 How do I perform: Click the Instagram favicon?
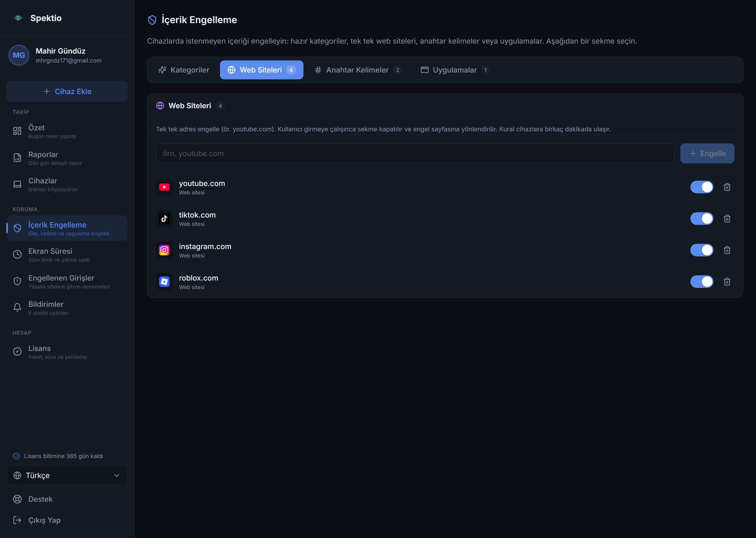point(164,250)
